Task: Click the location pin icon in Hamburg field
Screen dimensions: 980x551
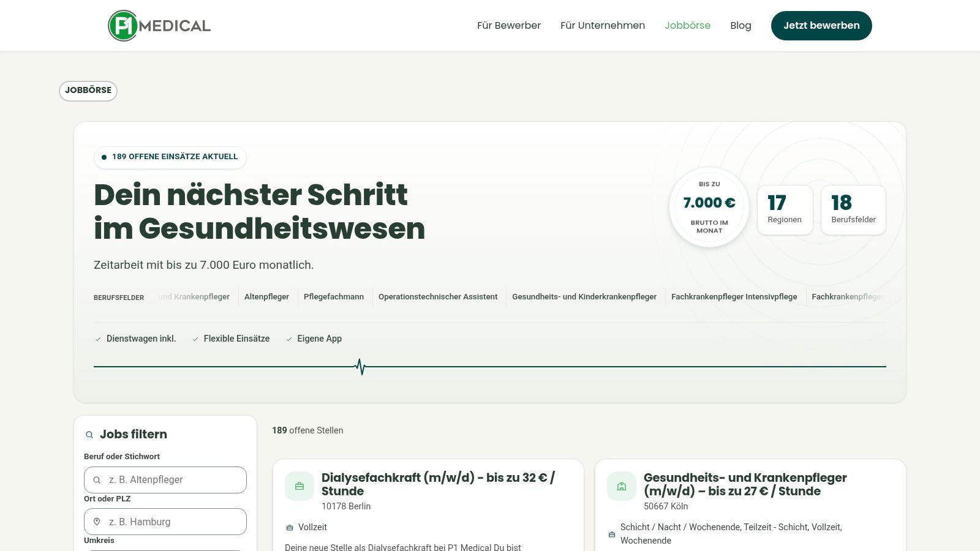Action: tap(97, 522)
